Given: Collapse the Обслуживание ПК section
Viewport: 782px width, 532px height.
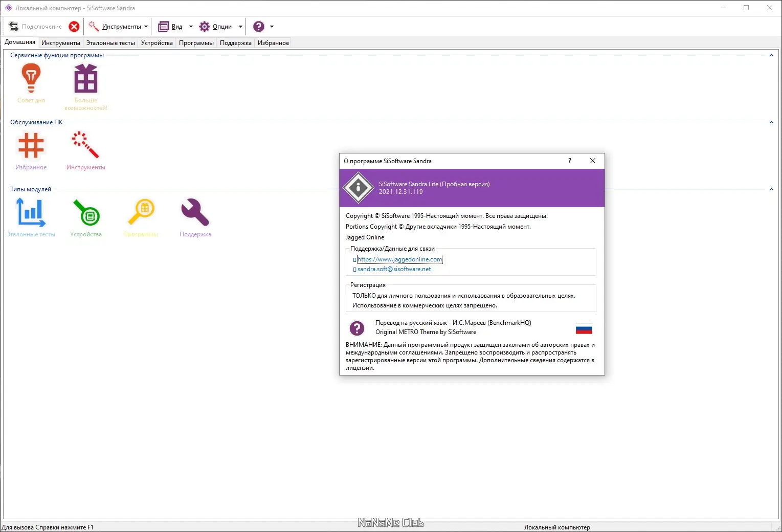Looking at the screenshot, I should [771, 122].
